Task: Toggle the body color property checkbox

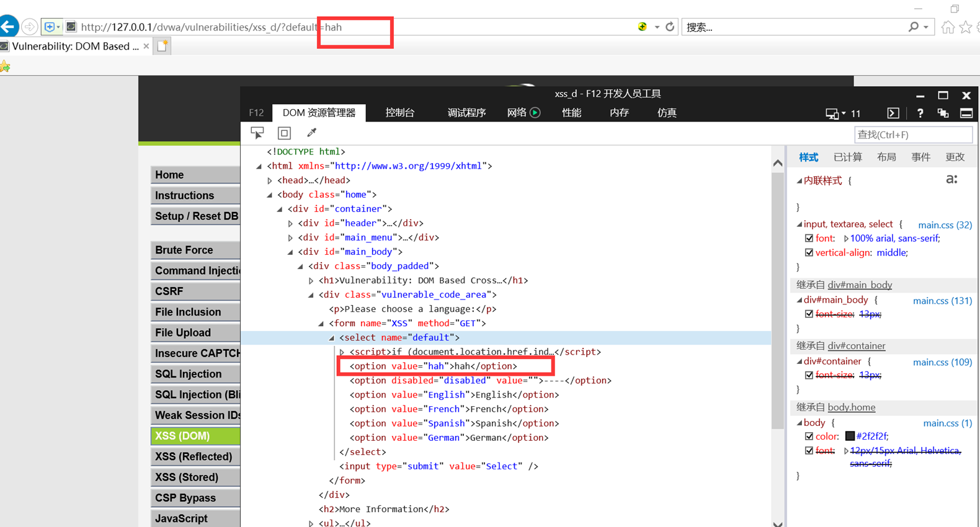Action: (809, 436)
